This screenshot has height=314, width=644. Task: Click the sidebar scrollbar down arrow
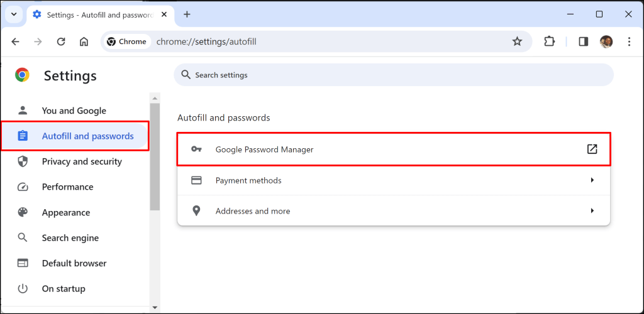pos(155,308)
